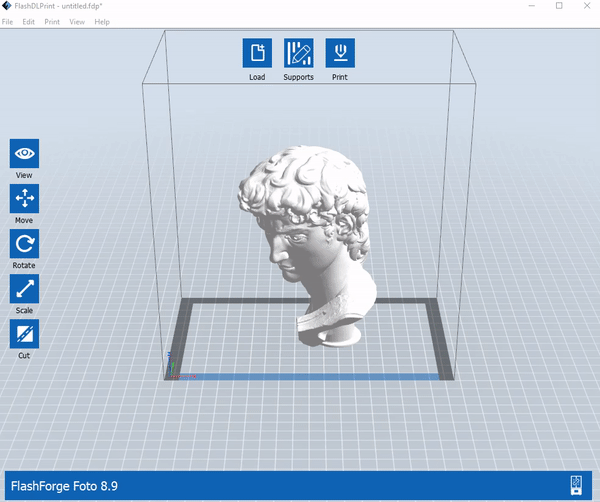Viewport: 600px width, 502px height.
Task: Click the printer device icon in status bar
Action: (576, 485)
